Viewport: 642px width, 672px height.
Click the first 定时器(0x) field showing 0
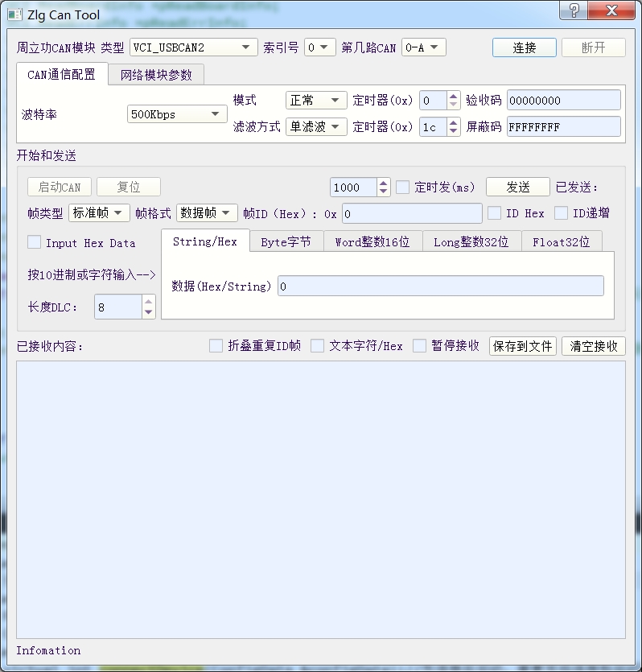pos(433,101)
